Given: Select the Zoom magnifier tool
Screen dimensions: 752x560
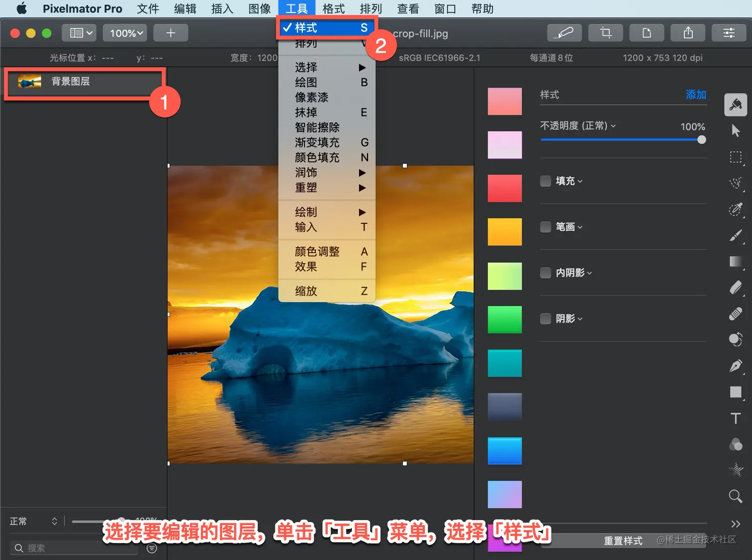Looking at the screenshot, I should click(x=736, y=496).
